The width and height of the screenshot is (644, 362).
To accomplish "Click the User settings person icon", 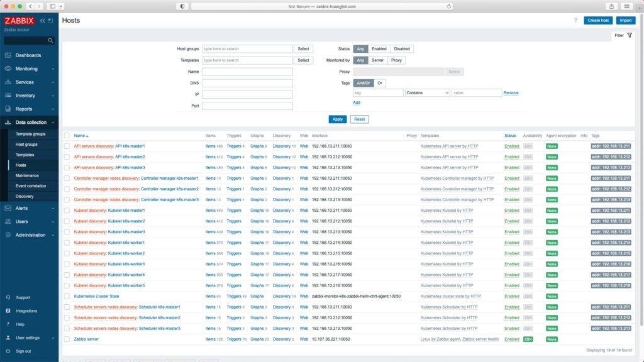I will click(x=8, y=337).
